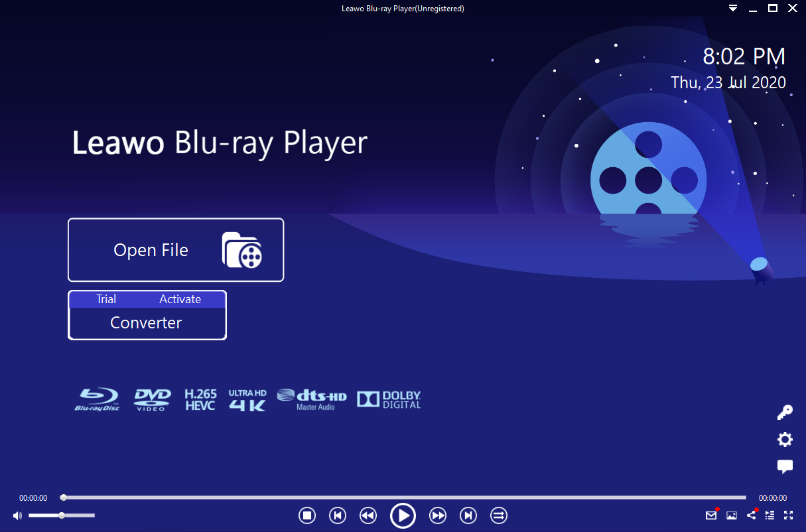Click the total duration 00:00:00 at right

(x=773, y=498)
